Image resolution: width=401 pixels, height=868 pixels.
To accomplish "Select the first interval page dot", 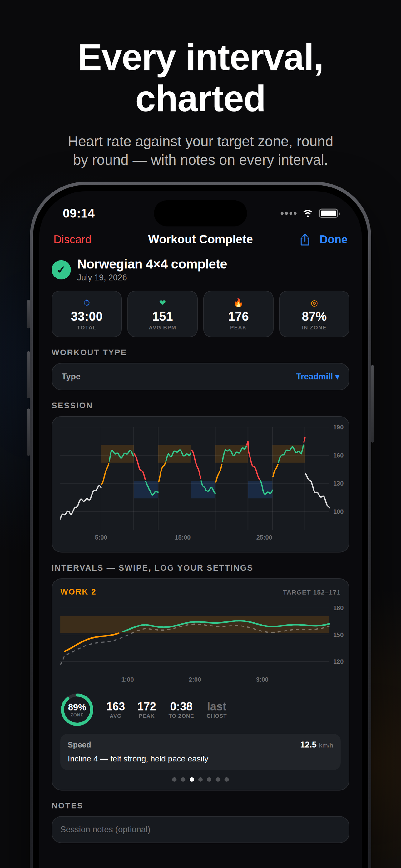I will tap(174, 779).
